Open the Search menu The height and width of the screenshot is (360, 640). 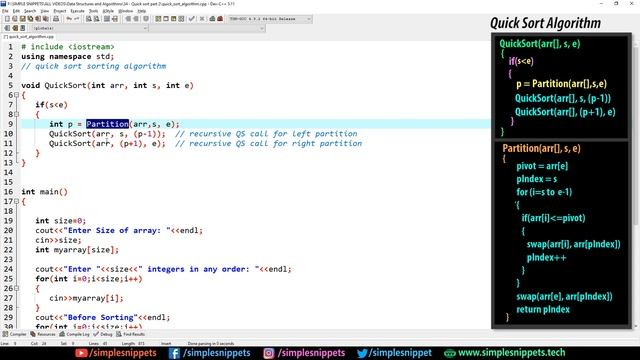coord(30,11)
